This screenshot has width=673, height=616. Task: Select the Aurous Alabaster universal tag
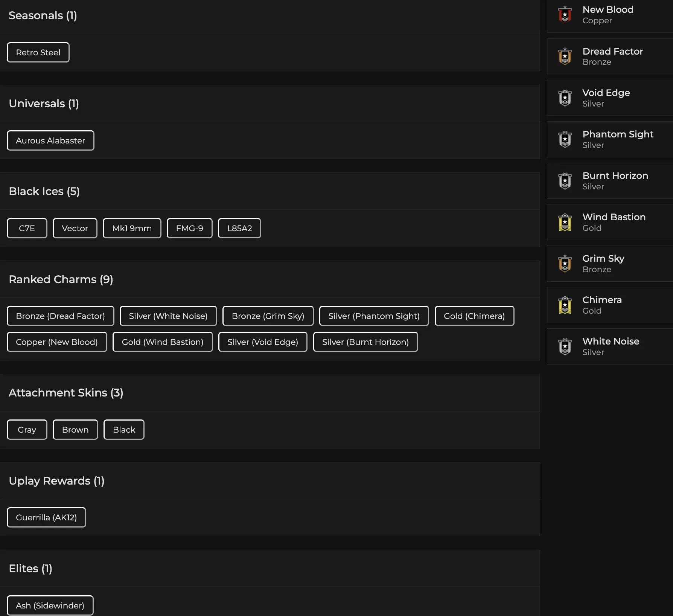[50, 140]
